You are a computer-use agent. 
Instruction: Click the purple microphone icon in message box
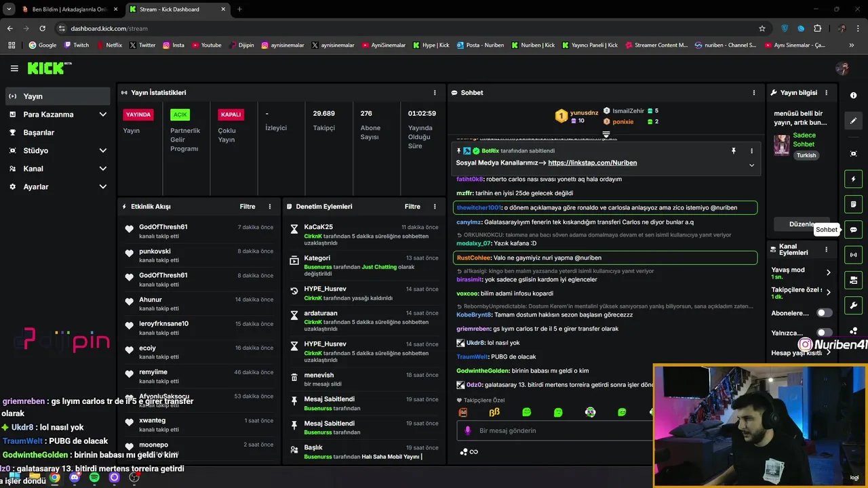(x=467, y=430)
